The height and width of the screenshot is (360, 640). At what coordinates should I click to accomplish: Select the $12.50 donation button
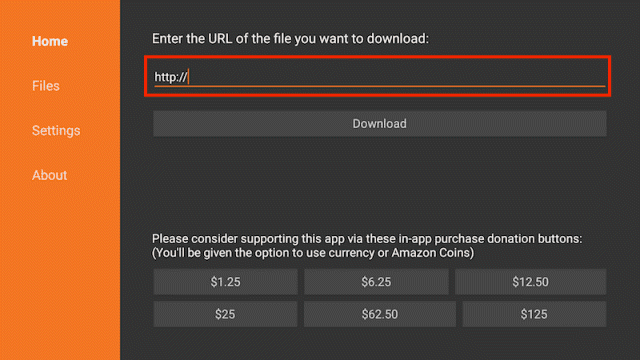tap(531, 282)
